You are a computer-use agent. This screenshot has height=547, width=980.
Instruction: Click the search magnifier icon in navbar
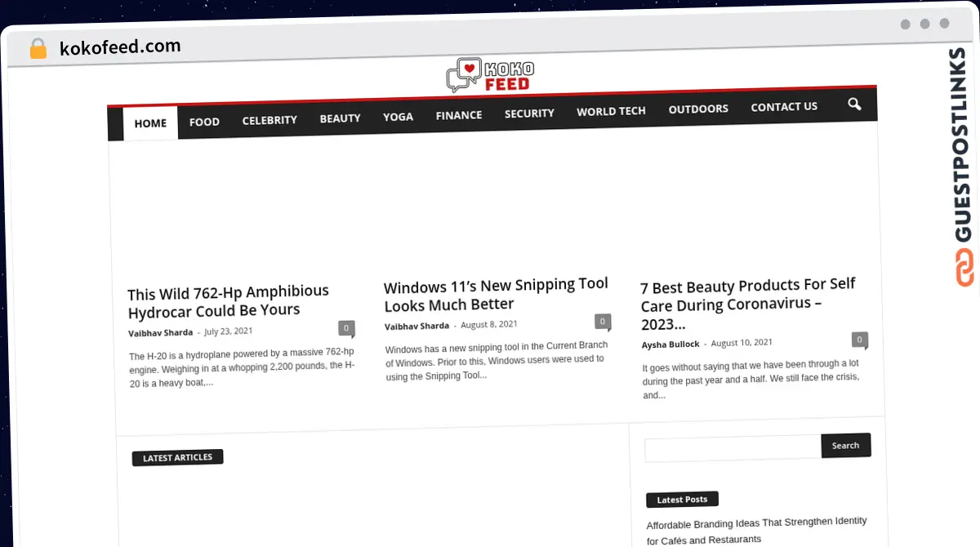tap(854, 105)
